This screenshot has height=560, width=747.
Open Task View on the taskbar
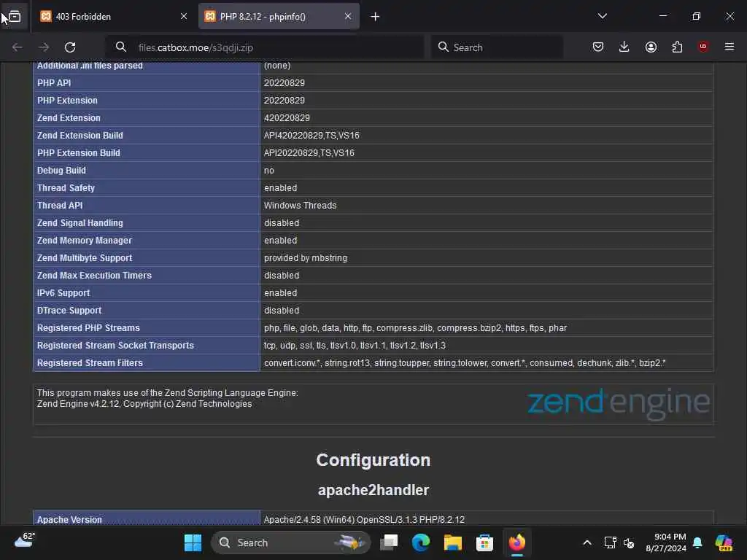tap(389, 542)
